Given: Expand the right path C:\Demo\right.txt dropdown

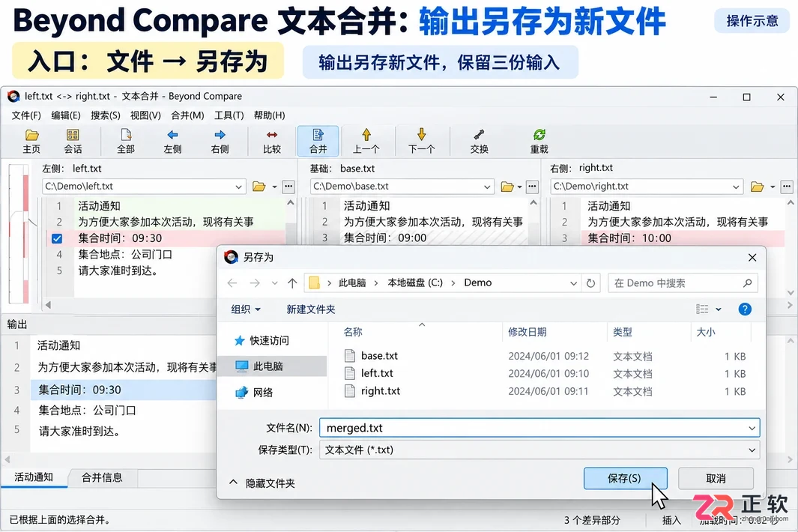Looking at the screenshot, I should 736,187.
